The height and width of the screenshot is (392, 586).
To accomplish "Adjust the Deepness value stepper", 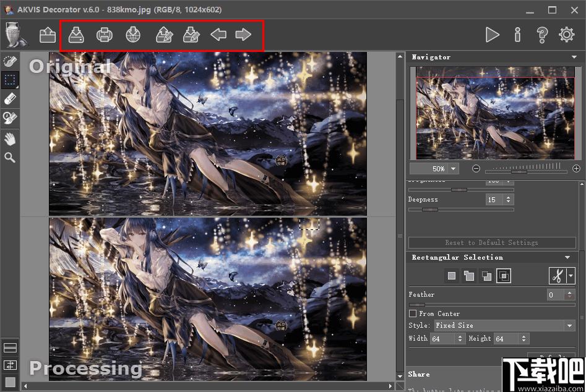I will [508, 200].
